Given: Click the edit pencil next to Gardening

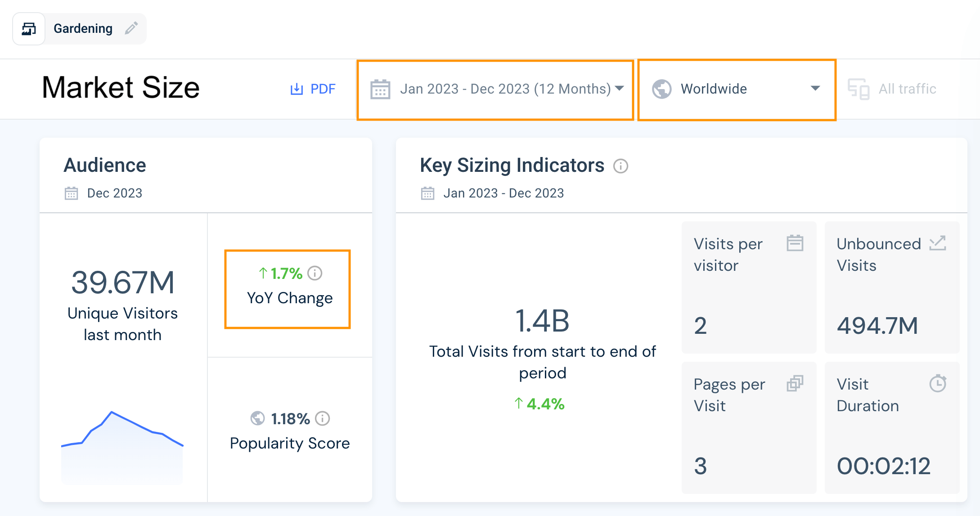Looking at the screenshot, I should tap(130, 28).
